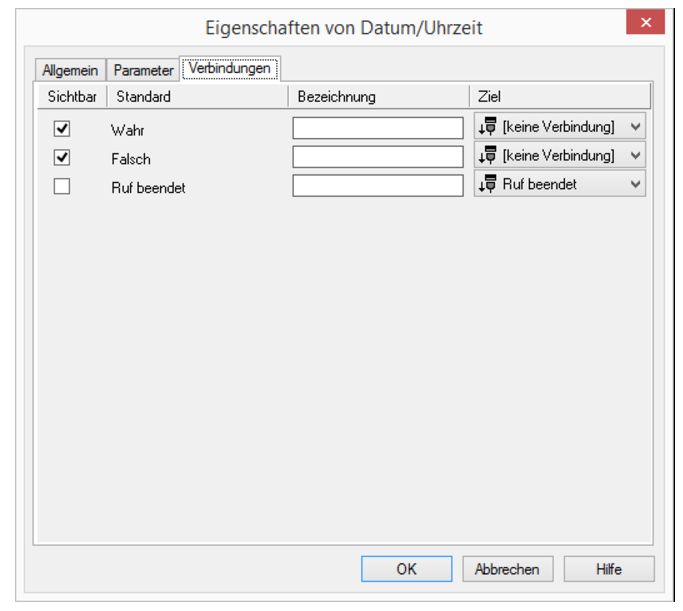The width and height of the screenshot is (683, 611).
Task: Confirm the dialog with OK
Action: coord(406,569)
